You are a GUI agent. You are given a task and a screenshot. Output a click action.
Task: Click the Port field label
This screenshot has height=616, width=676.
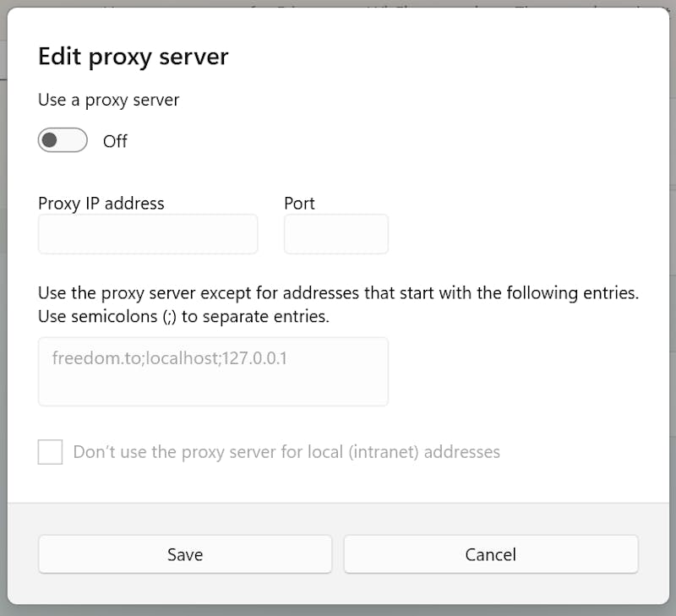(300, 204)
